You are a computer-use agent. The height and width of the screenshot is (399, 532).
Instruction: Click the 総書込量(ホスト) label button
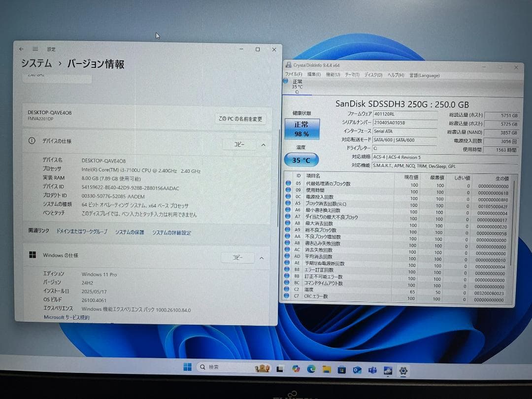[465, 124]
